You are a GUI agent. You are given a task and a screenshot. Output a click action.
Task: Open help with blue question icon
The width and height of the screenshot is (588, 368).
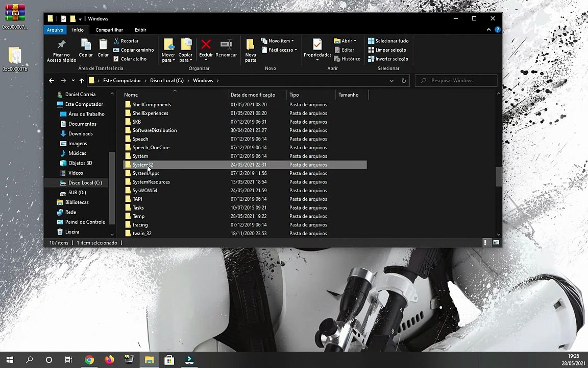[498, 30]
